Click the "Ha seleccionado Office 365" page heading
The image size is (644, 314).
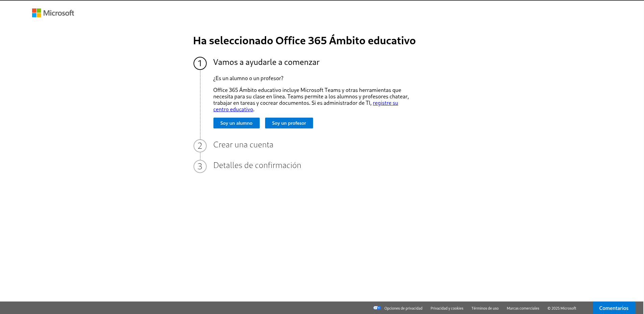(x=304, y=41)
